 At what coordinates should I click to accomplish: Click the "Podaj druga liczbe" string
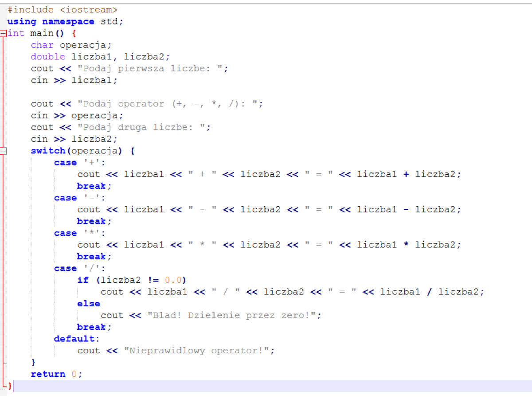click(144, 127)
